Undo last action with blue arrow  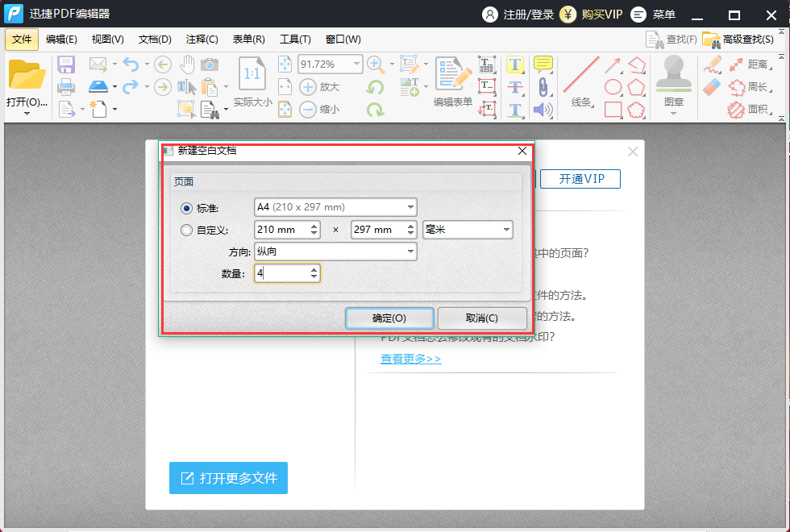[131, 64]
